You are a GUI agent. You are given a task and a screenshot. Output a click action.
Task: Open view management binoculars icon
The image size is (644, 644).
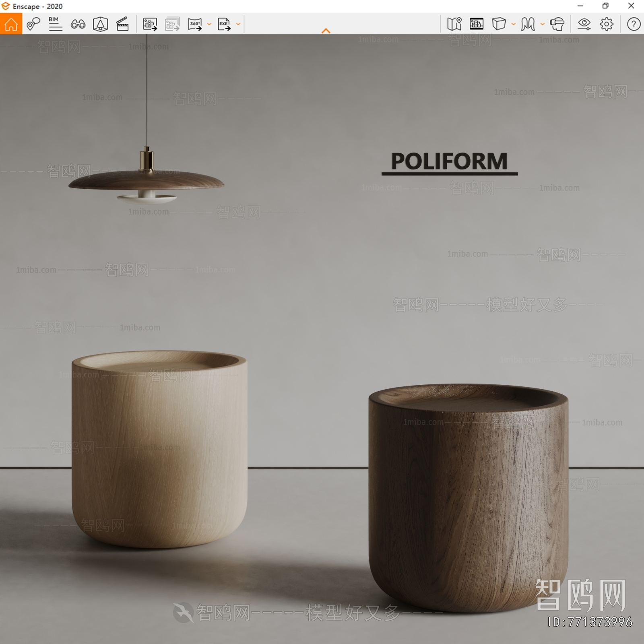78,24
